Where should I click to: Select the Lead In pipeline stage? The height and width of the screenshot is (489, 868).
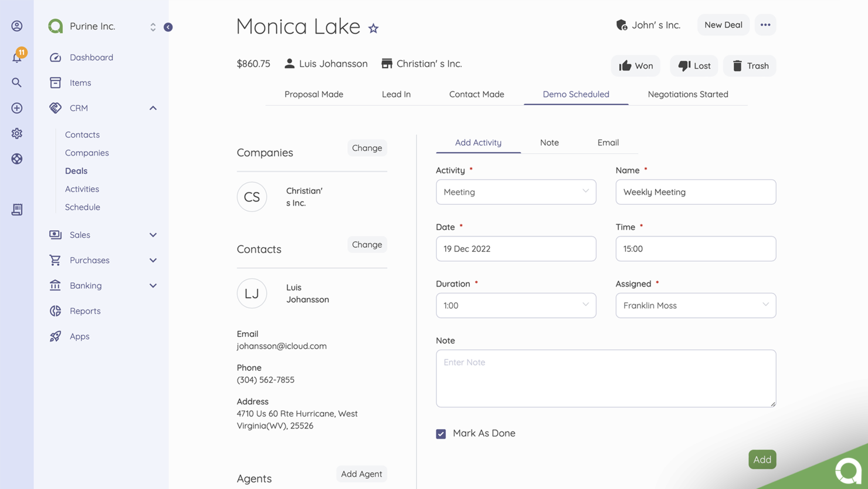(x=396, y=94)
